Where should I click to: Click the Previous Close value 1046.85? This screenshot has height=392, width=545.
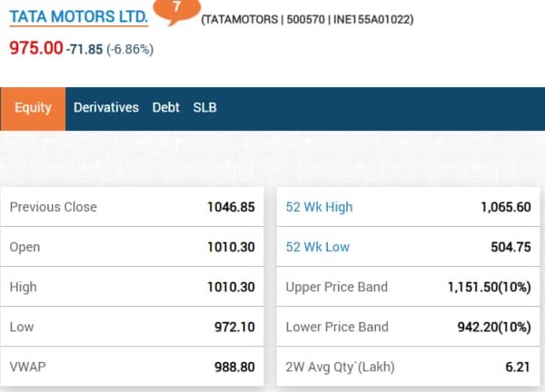coord(231,207)
